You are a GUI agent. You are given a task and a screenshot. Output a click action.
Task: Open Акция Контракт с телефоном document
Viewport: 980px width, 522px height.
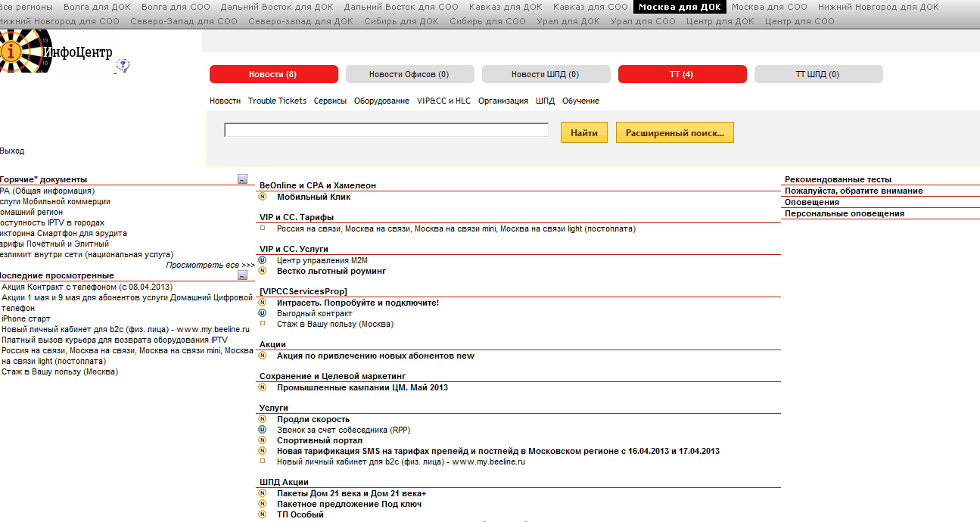pos(87,287)
